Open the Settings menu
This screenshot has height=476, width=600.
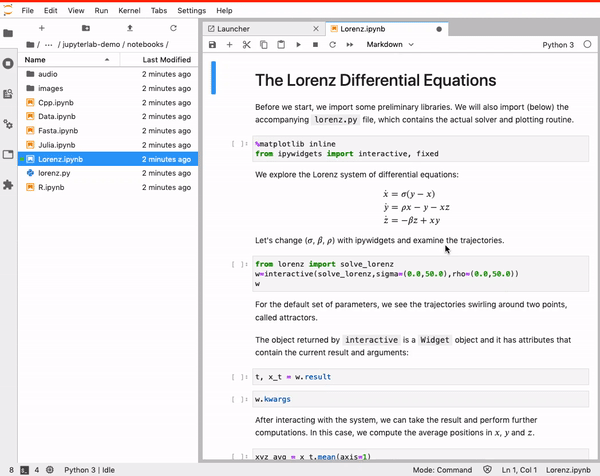192,11
